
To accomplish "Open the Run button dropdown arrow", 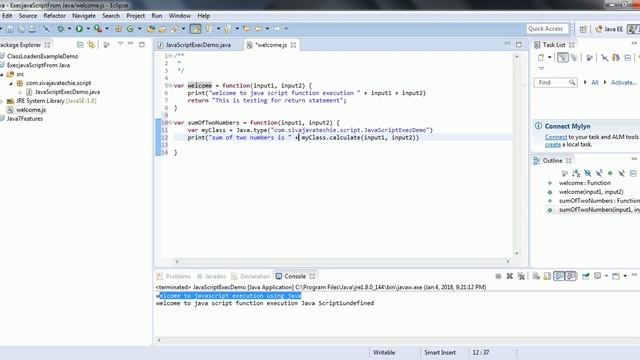I will (88, 29).
